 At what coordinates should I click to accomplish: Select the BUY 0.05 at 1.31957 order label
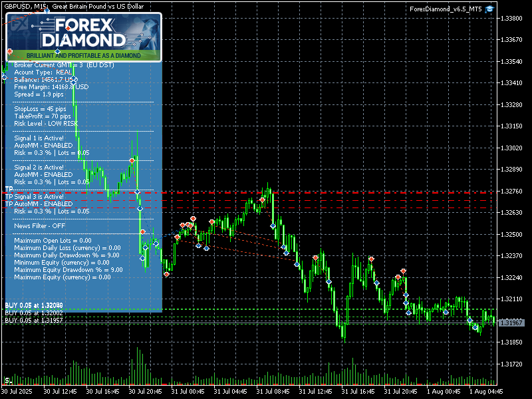click(34, 320)
